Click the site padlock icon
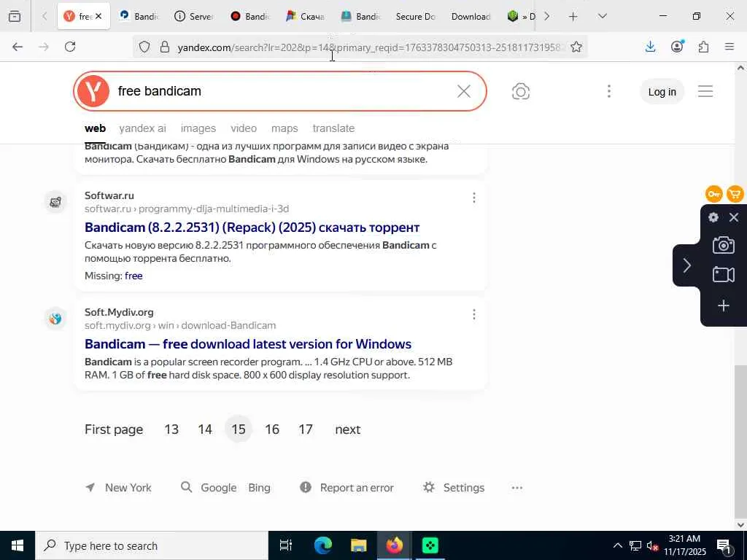Screen dimensions: 747x560 (165, 47)
